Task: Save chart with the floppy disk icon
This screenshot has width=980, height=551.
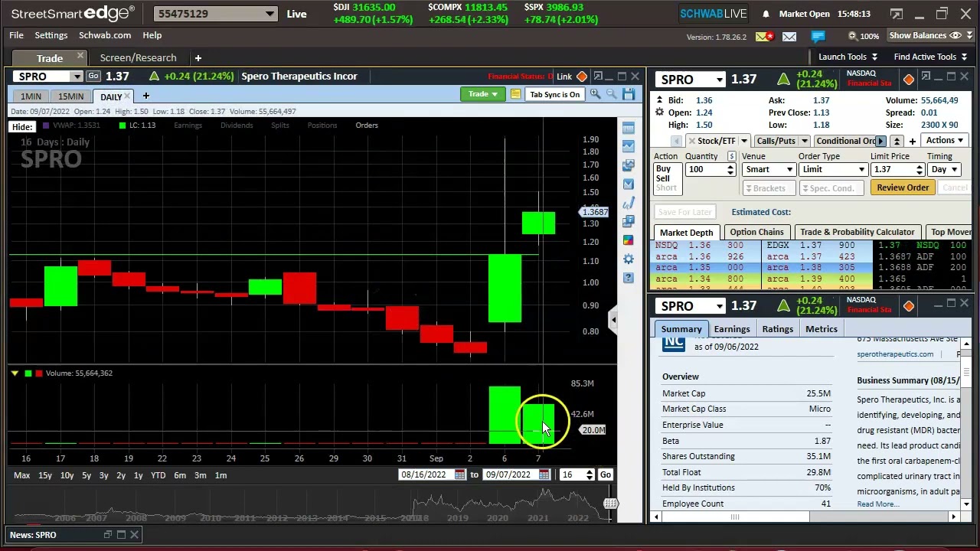Action: [x=629, y=94]
